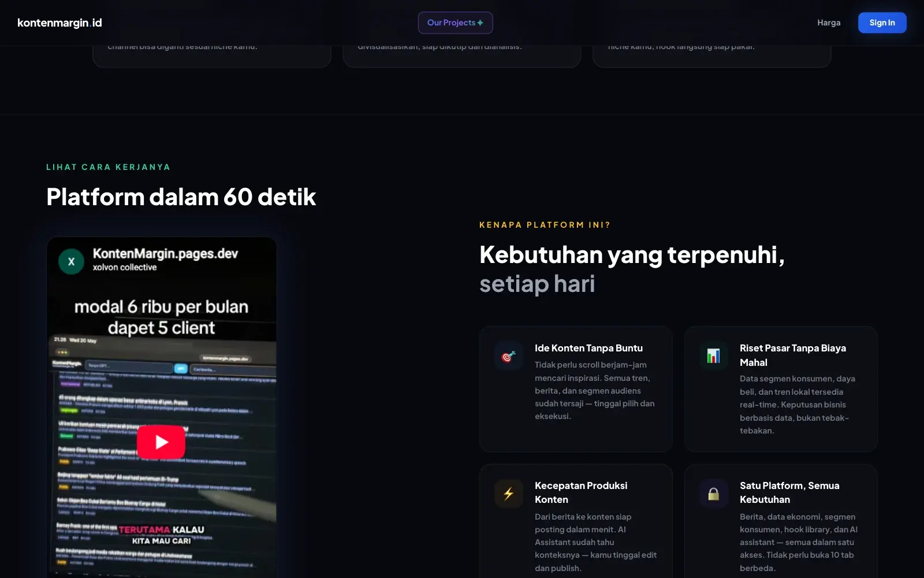Click the Sign In button
Viewport: 924px width, 578px height.
(882, 23)
